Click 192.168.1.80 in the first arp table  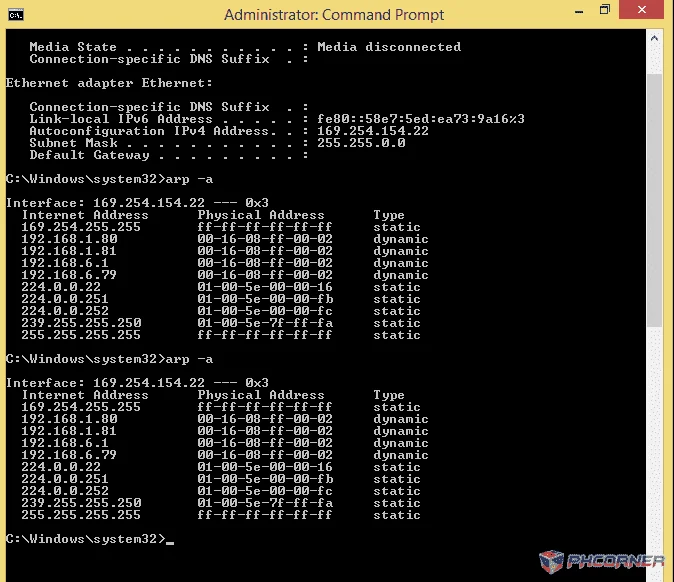coord(69,239)
